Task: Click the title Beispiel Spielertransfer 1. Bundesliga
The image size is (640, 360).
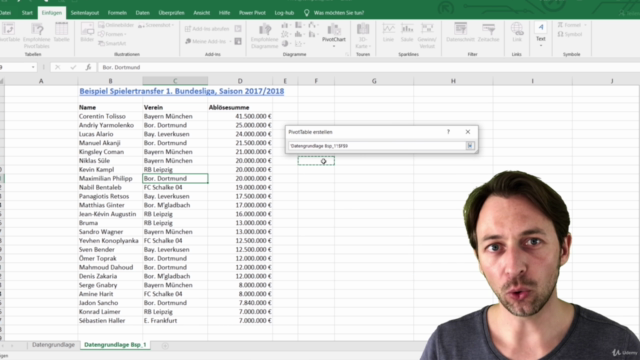Action: coord(182,91)
